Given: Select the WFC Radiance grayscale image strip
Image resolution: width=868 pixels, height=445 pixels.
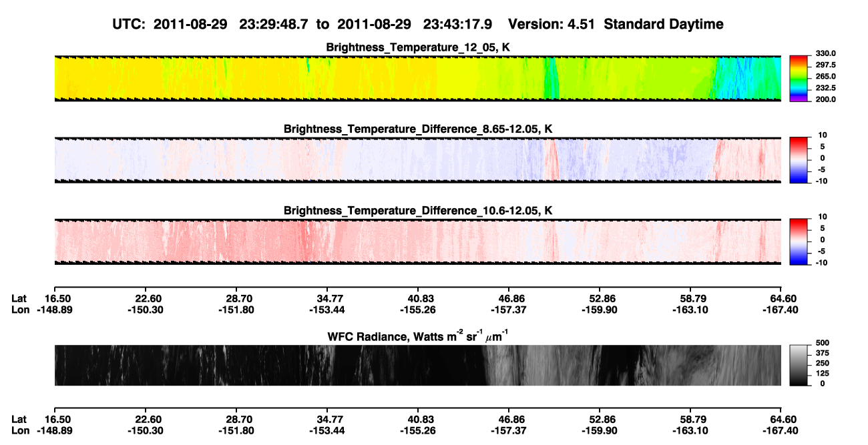Looking at the screenshot, I should [x=417, y=366].
